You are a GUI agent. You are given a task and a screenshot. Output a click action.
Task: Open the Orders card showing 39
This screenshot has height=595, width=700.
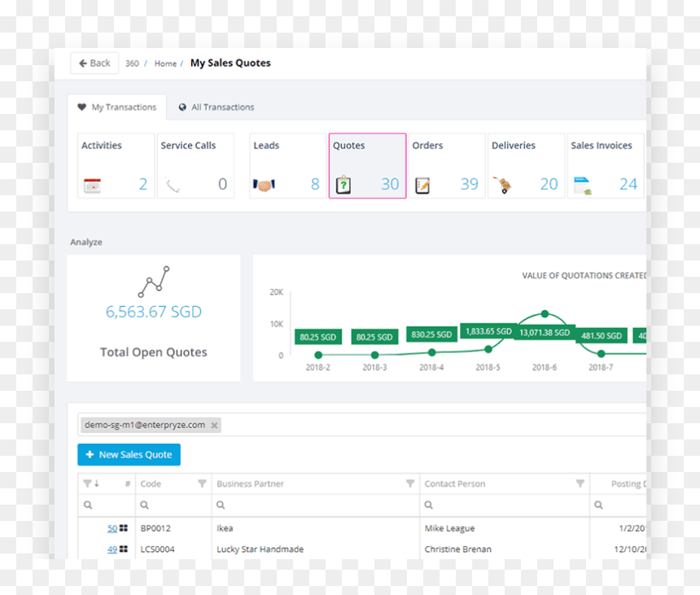(x=447, y=165)
